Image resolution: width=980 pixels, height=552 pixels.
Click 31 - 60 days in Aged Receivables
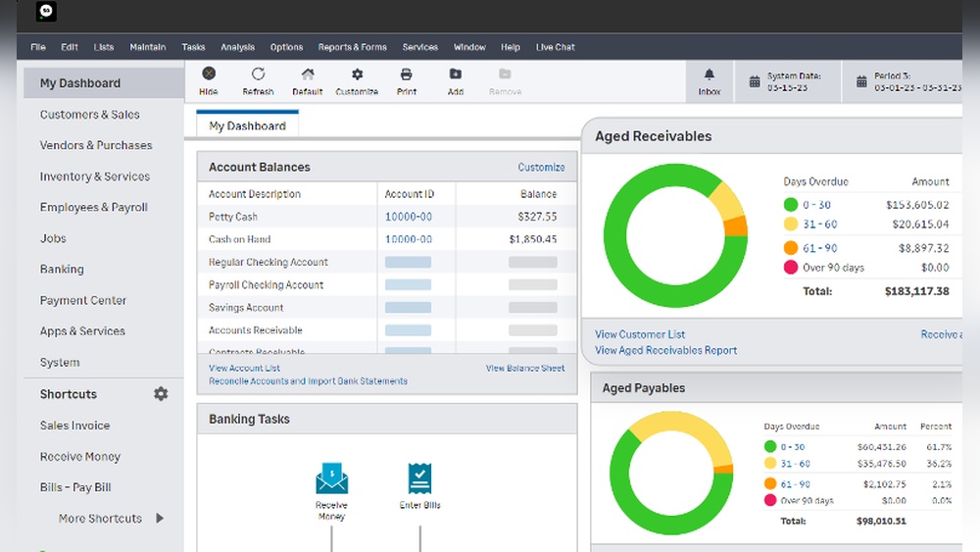[820, 224]
